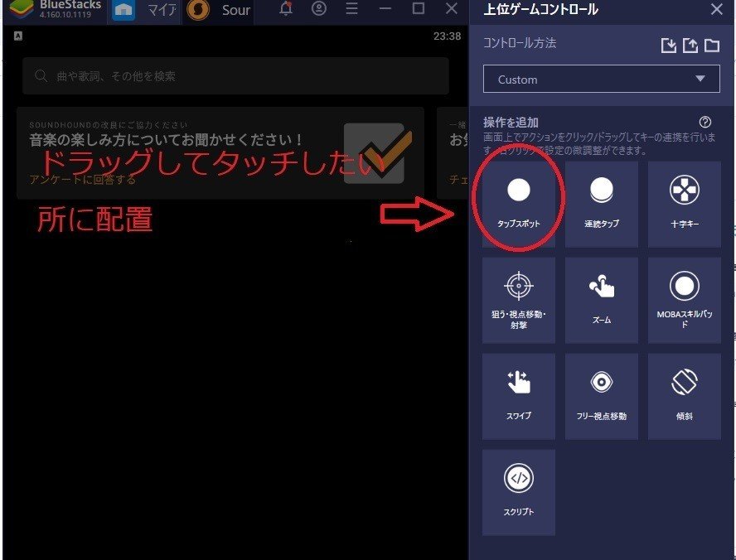This screenshot has height=560, width=736.
Task: Open the スクリプト control option
Action: (x=519, y=491)
